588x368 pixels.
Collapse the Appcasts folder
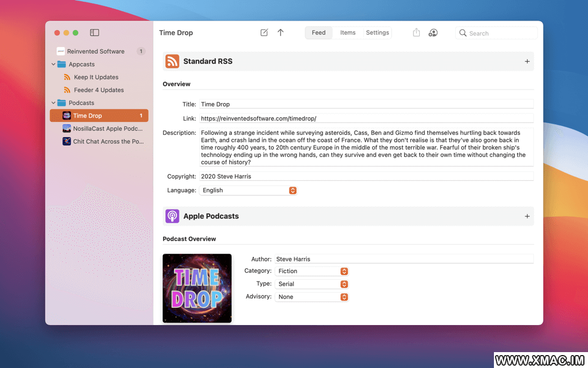pos(54,64)
